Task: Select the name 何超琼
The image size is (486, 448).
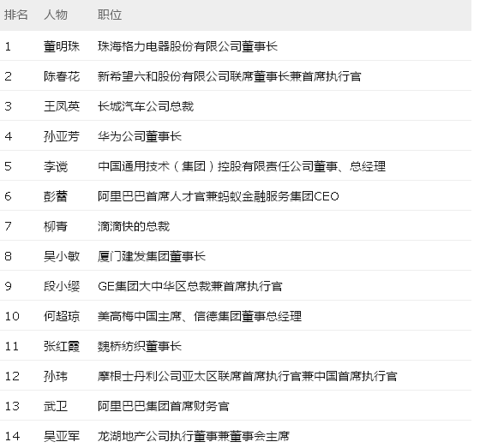Action: [62, 316]
